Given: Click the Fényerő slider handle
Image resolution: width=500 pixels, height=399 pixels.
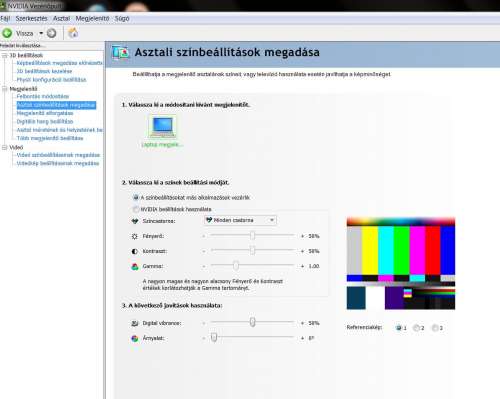Looking at the screenshot, I should pyautogui.click(x=252, y=236).
